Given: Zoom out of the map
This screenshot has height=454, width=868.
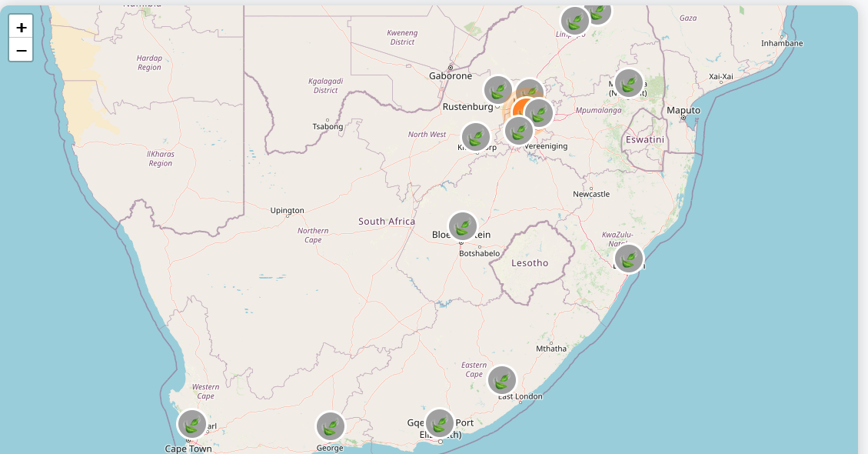Looking at the screenshot, I should [22, 51].
